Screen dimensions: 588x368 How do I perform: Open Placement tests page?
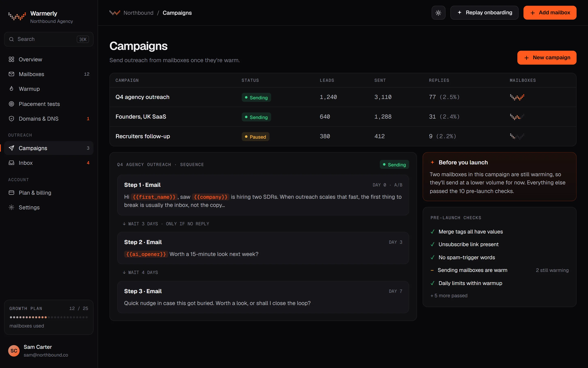(49, 104)
